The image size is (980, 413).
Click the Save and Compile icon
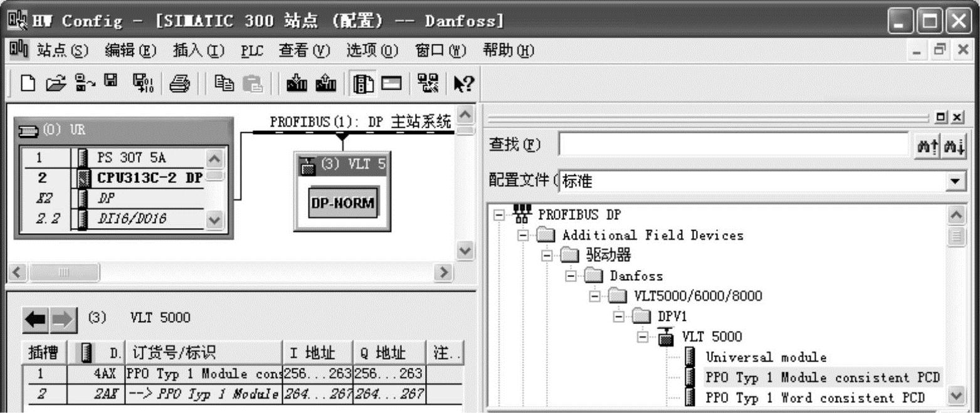(x=144, y=83)
